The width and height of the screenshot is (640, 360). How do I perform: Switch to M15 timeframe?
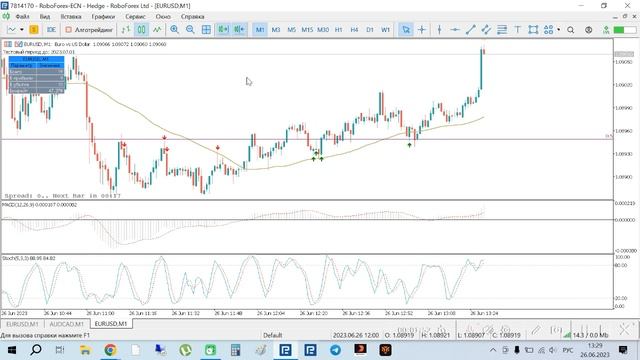tap(307, 30)
